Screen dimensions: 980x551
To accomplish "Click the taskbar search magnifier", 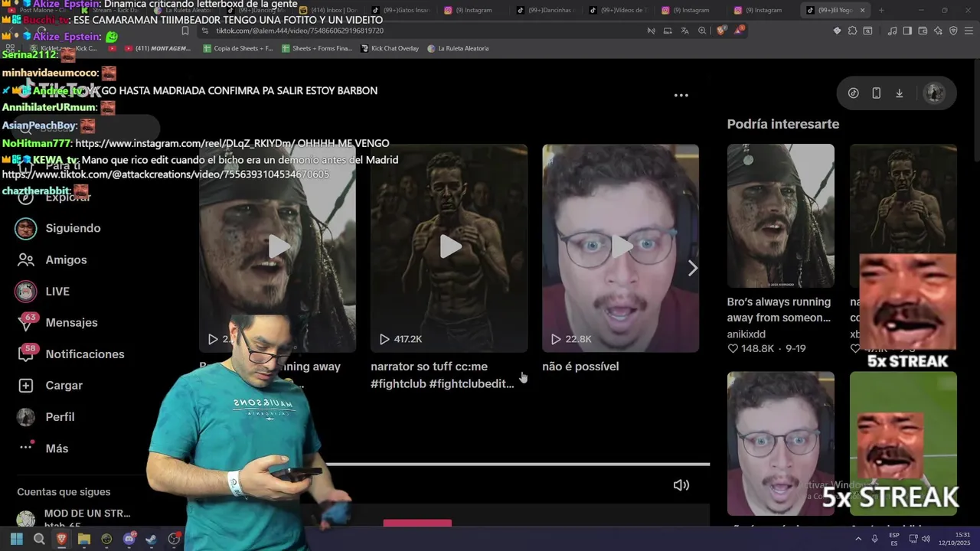I will (39, 540).
